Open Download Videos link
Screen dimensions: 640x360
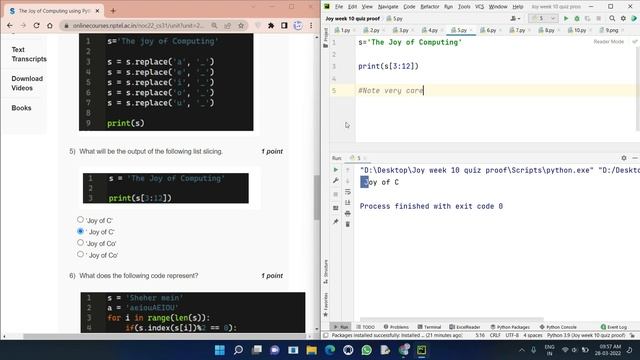pos(27,83)
